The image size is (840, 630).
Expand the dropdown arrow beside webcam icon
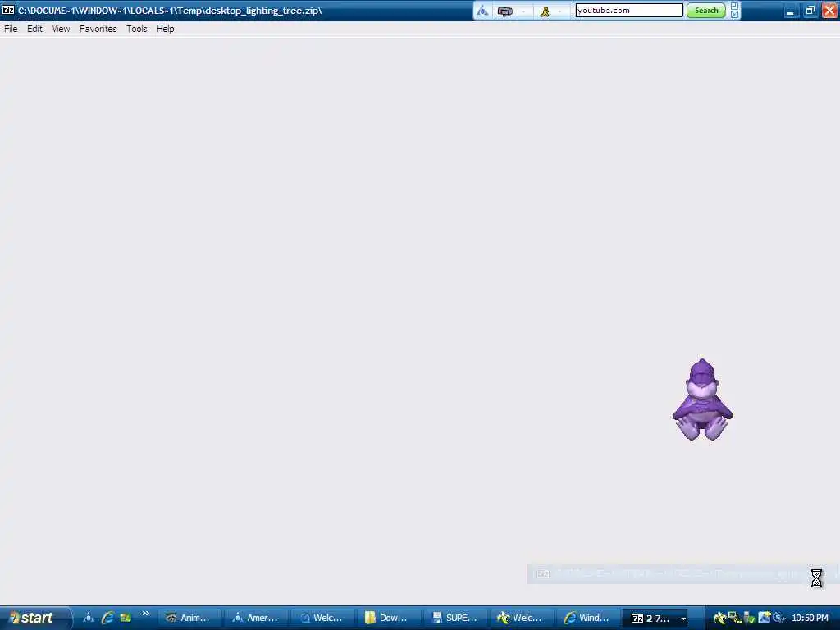(x=523, y=11)
